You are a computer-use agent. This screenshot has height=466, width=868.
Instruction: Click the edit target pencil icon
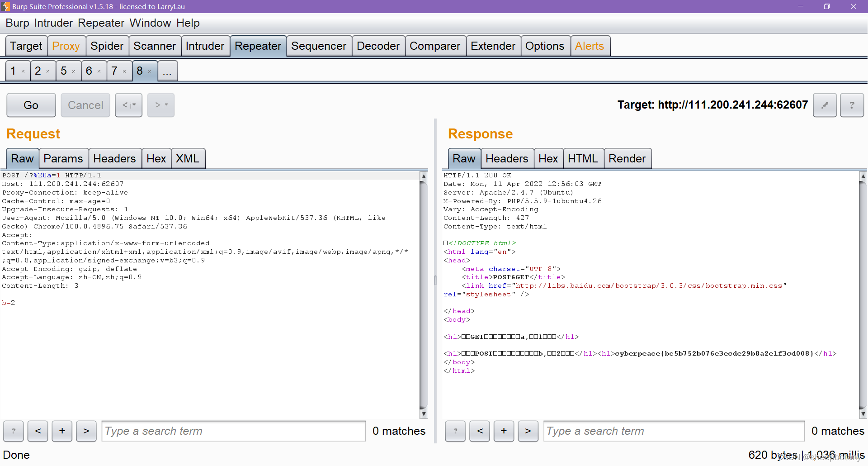[825, 105]
